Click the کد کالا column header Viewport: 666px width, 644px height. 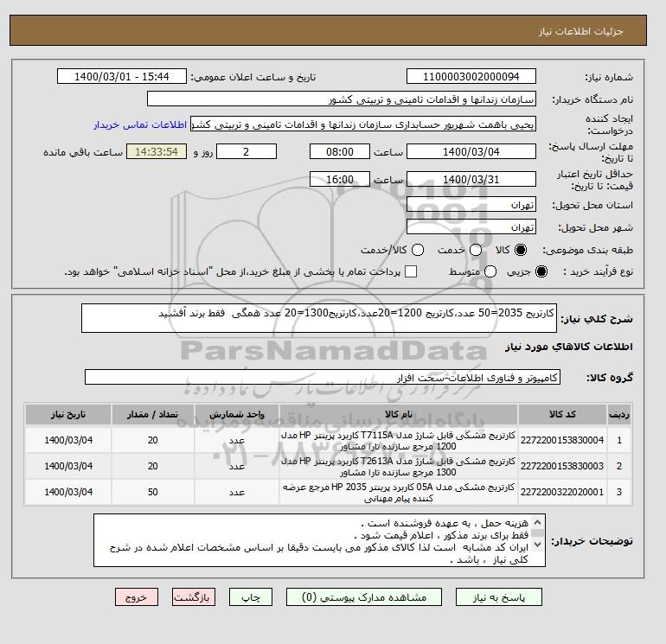562,414
